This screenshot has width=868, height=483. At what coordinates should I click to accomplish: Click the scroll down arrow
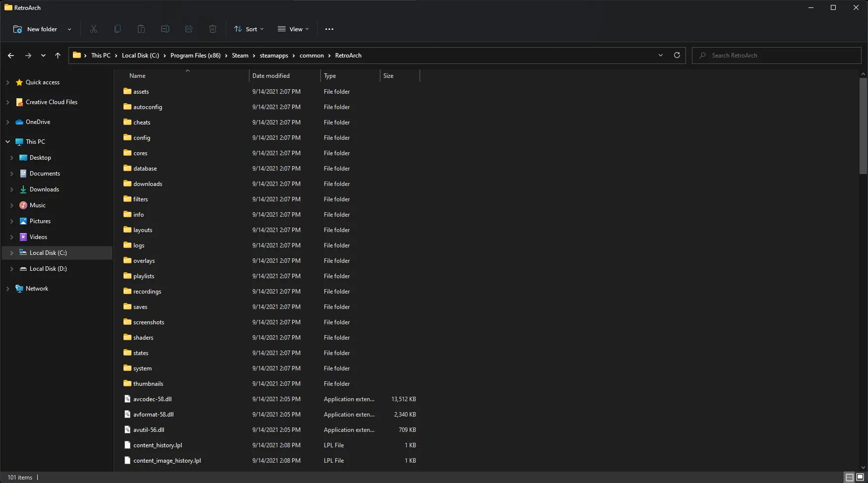point(864,468)
